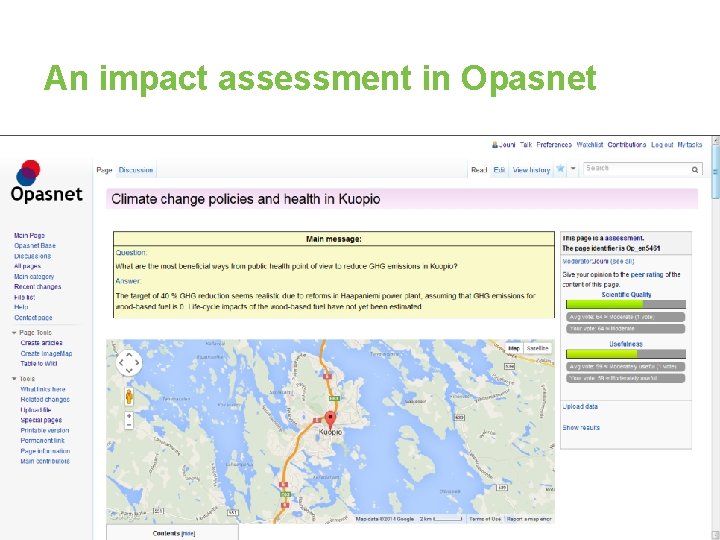Open Main category link

pyautogui.click(x=34, y=276)
